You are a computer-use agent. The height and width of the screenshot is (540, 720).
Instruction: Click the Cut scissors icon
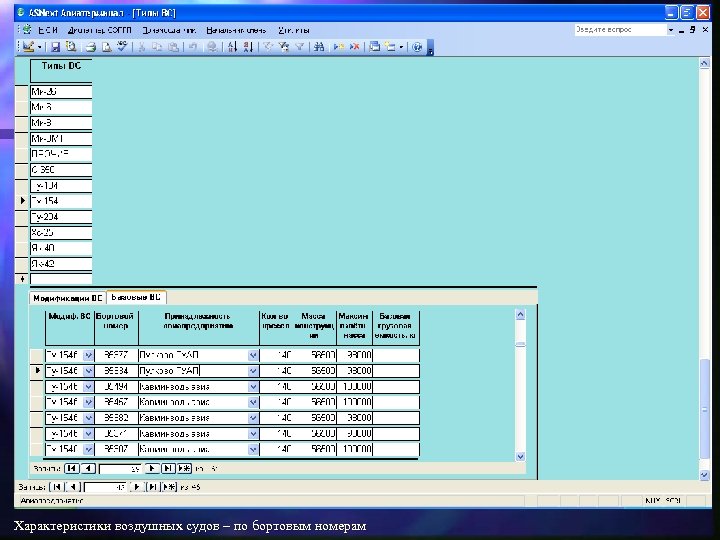(x=142, y=47)
